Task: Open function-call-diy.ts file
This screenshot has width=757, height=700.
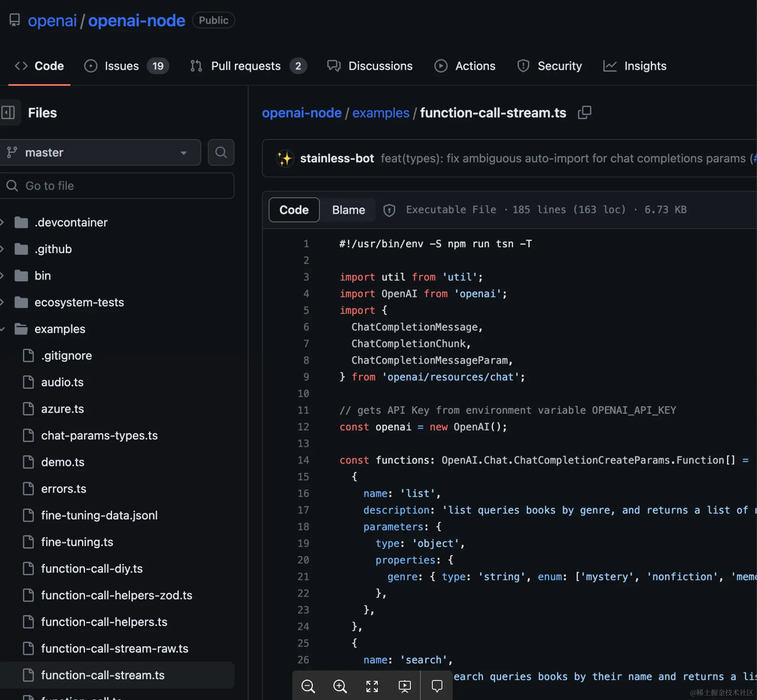Action: [x=92, y=569]
